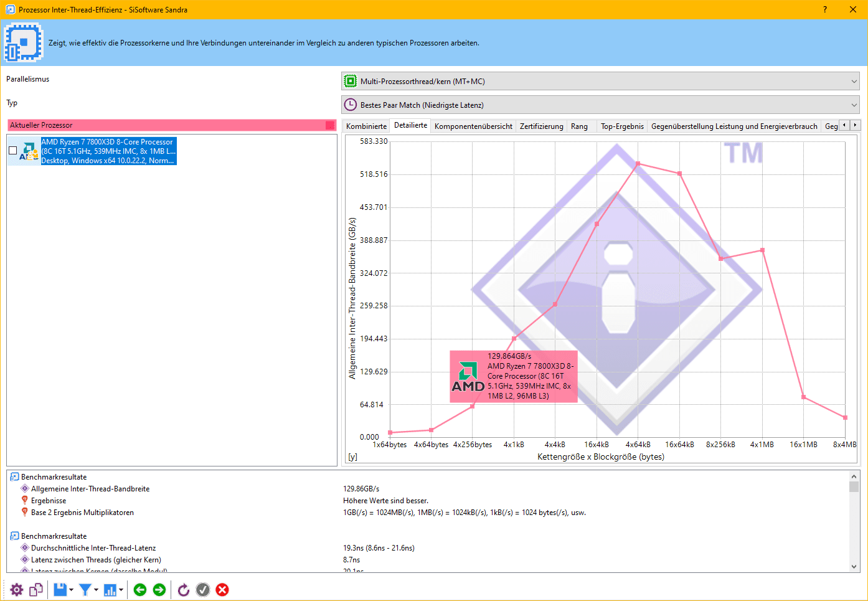Image resolution: width=868 pixels, height=601 pixels.
Task: Click the hint icon beside Base 2 Ergebnis Multiplikatoren
Action: pos(25,512)
